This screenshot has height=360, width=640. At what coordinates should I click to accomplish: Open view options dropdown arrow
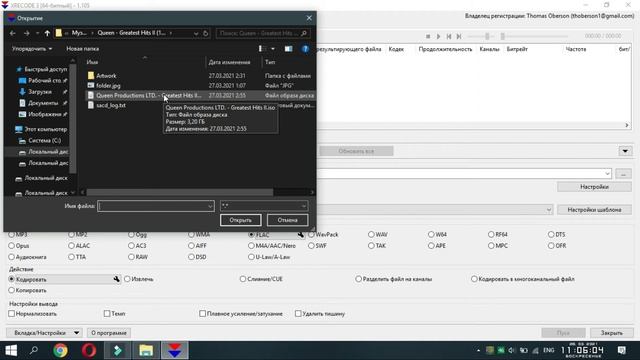(x=273, y=49)
